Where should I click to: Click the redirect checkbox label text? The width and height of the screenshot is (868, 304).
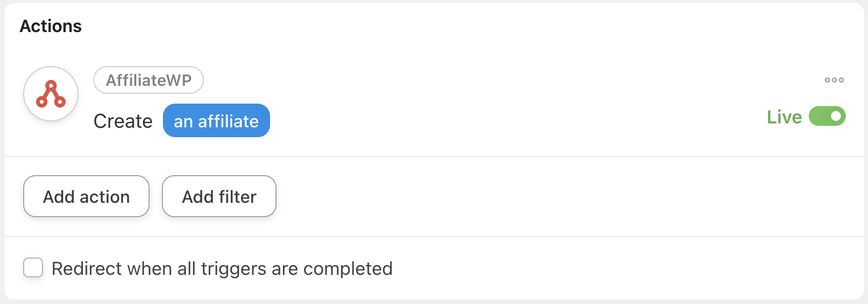tap(222, 268)
